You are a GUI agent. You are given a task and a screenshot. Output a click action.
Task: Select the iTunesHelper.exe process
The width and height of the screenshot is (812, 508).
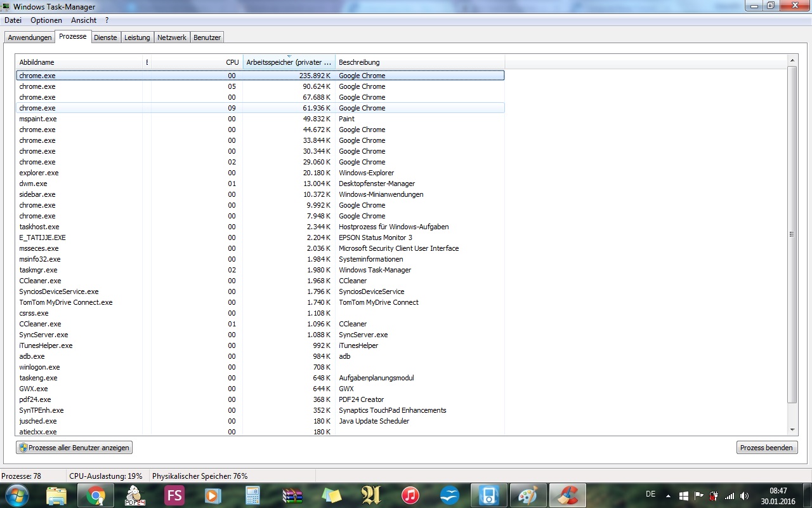click(x=260, y=345)
